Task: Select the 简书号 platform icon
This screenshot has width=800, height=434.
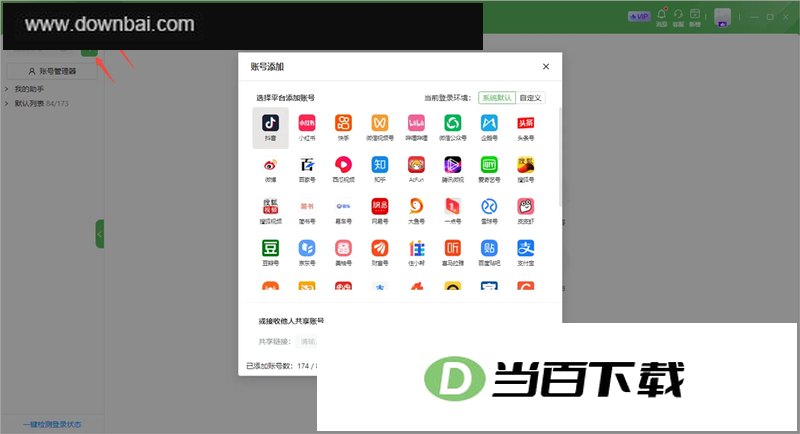Action: tap(307, 207)
